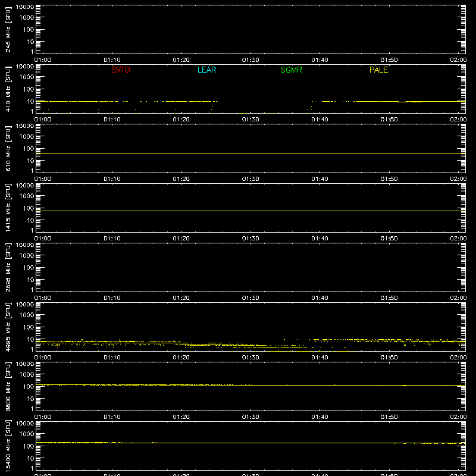Screen dimensions: 476x476
Task: Click 01:00 time label beneath 1415 MHz plot
Action: tap(43, 239)
